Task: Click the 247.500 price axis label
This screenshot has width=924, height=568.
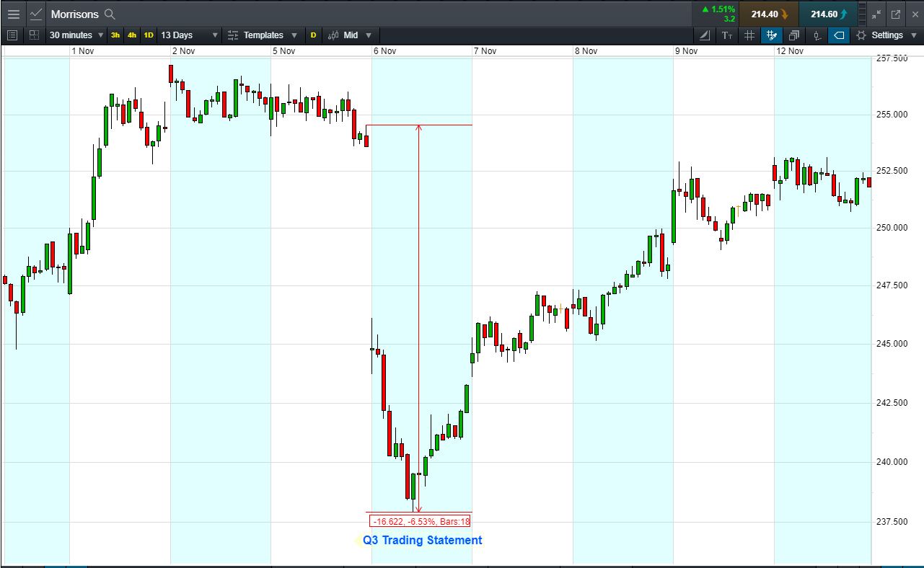Action: pyautogui.click(x=891, y=286)
